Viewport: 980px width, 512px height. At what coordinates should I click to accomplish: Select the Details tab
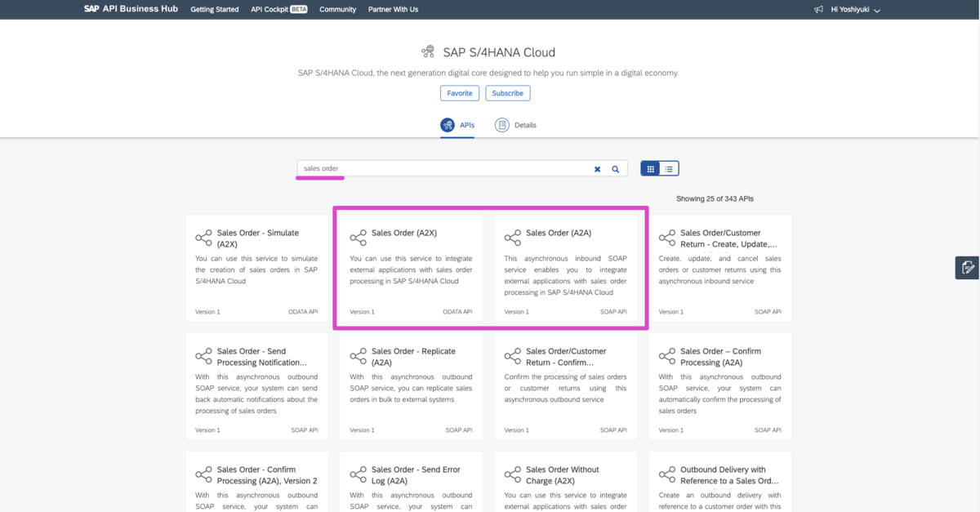515,125
